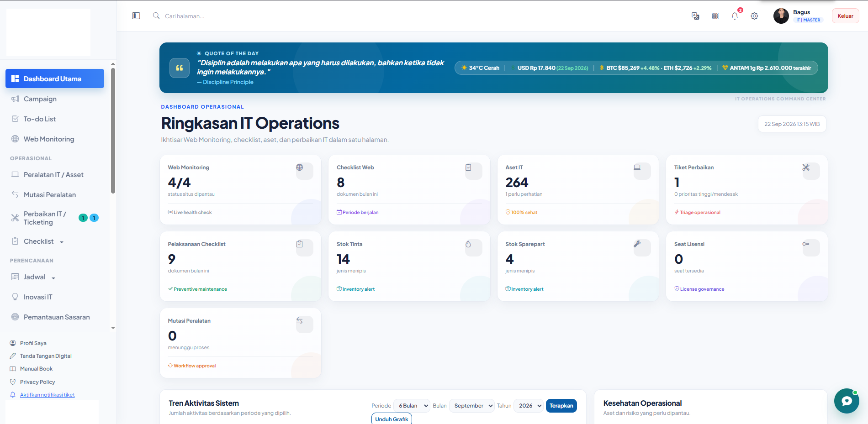The width and height of the screenshot is (868, 424).
Task: Click the blue ticket count badge
Action: pyautogui.click(x=94, y=218)
